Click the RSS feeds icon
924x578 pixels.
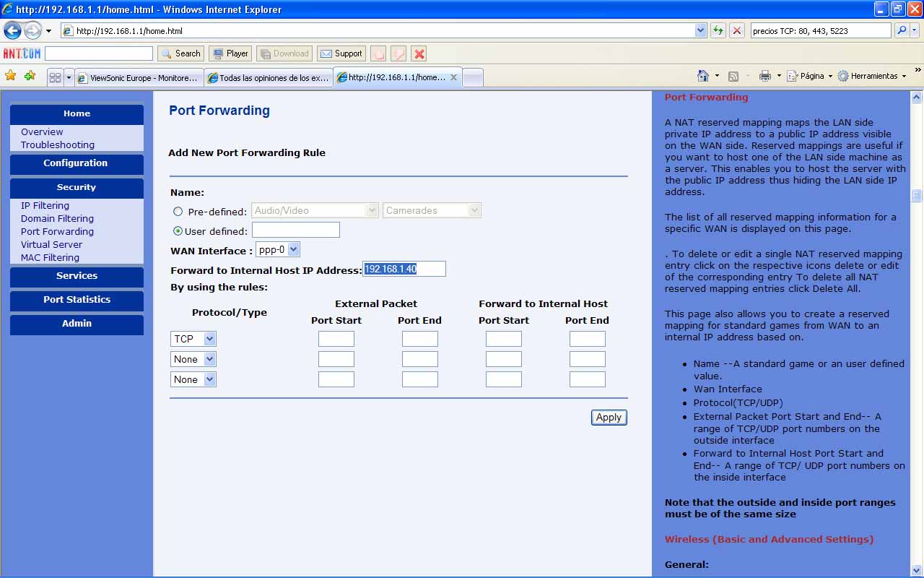(733, 76)
